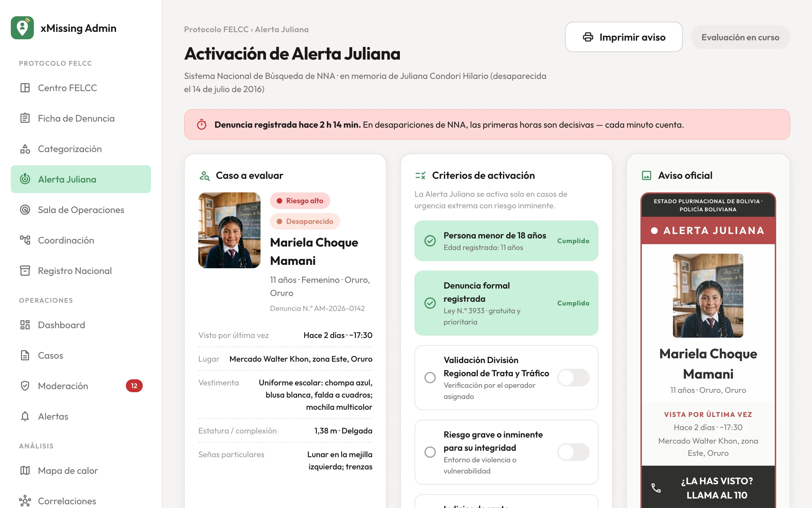This screenshot has width=812, height=508.
Task: Toggle Riesgo grave o inminente switch
Action: point(573,452)
